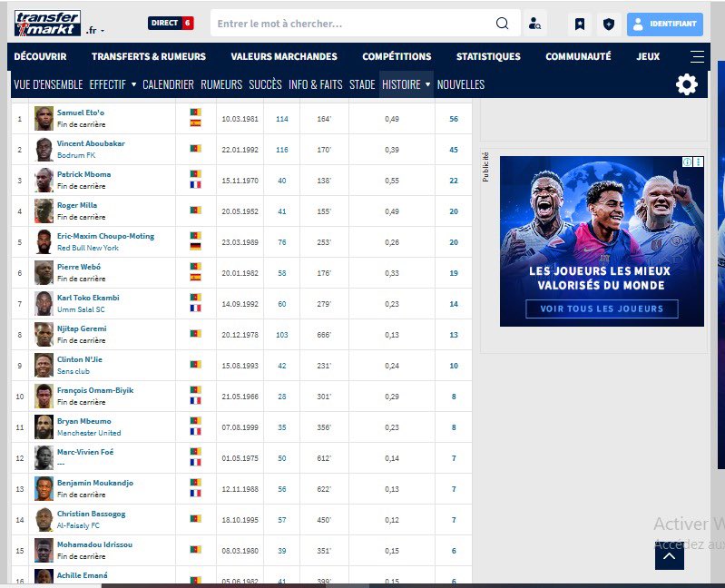
Task: Open the STATISTIQUES menu
Action: [x=488, y=56]
